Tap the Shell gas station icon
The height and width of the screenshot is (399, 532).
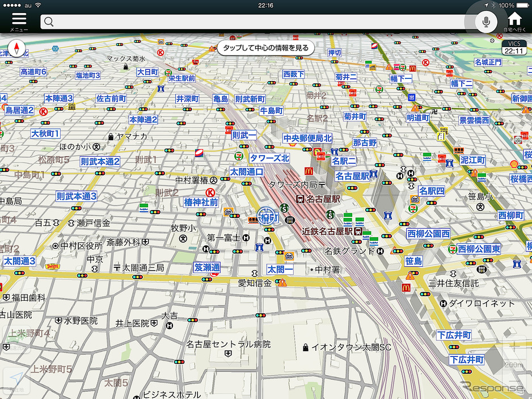point(514,164)
